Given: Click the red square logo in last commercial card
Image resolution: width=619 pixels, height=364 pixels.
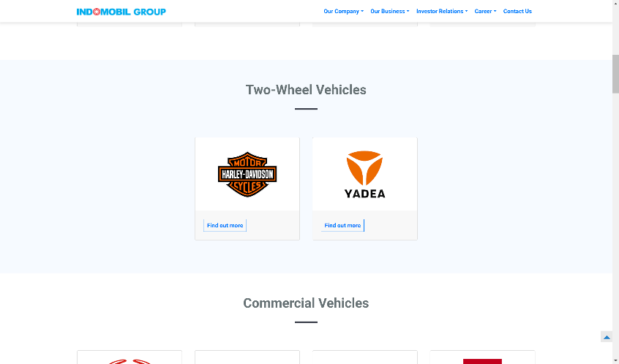Looking at the screenshot, I should pyautogui.click(x=482, y=361).
